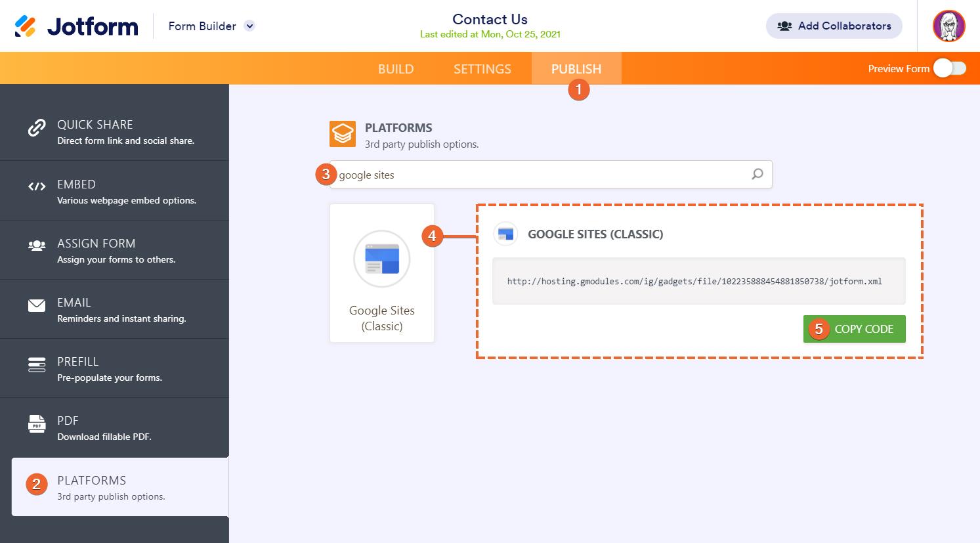This screenshot has width=980, height=543.
Task: Open the Prefill sidebar section
Action: 114,368
